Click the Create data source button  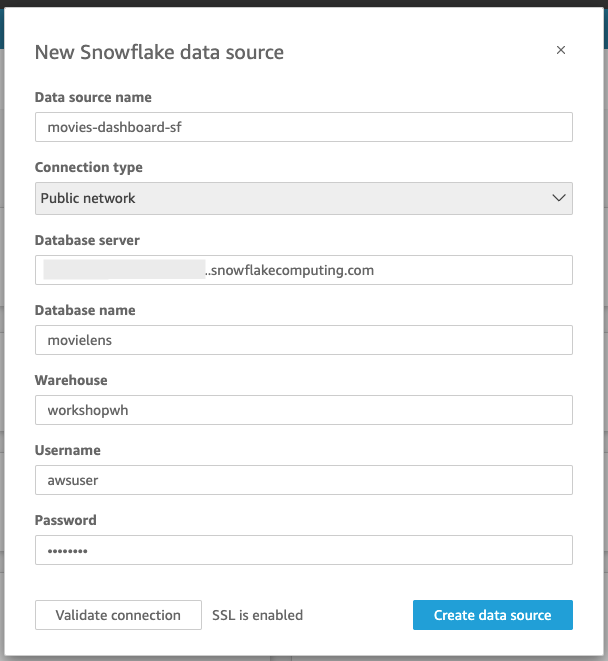click(x=492, y=615)
